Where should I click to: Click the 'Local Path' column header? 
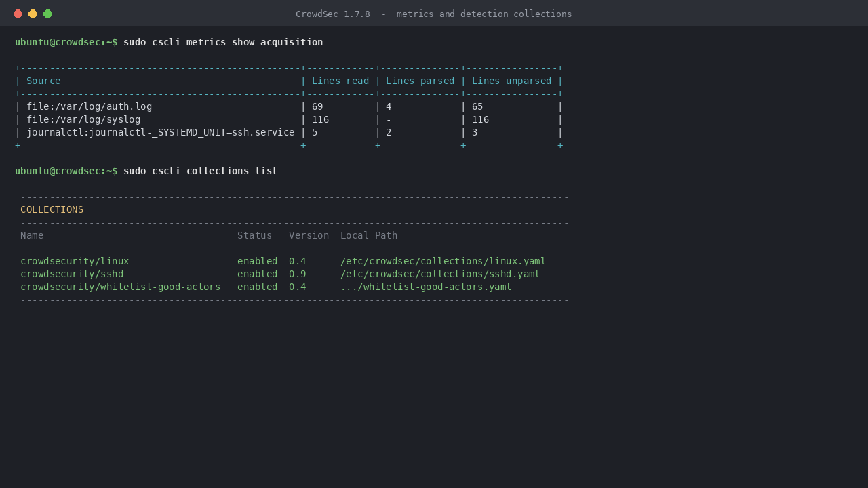(369, 235)
